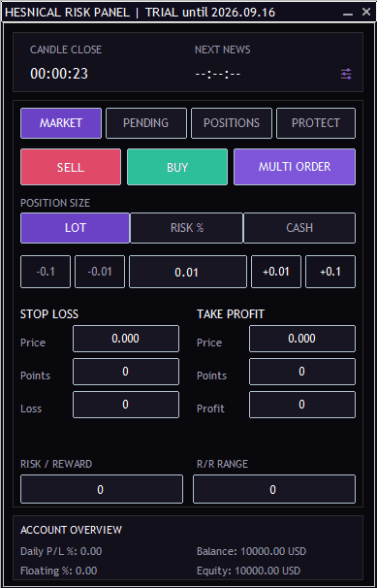Switch position size to RISK %

point(187,228)
